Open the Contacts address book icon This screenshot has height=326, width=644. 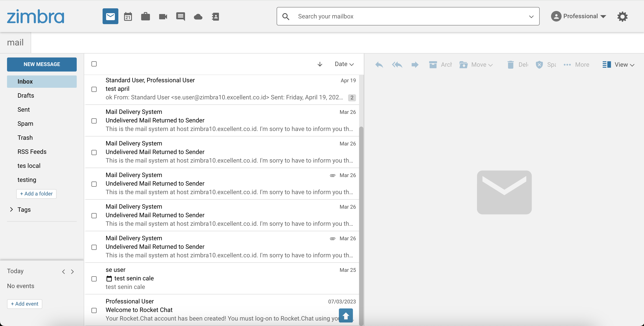pyautogui.click(x=215, y=16)
